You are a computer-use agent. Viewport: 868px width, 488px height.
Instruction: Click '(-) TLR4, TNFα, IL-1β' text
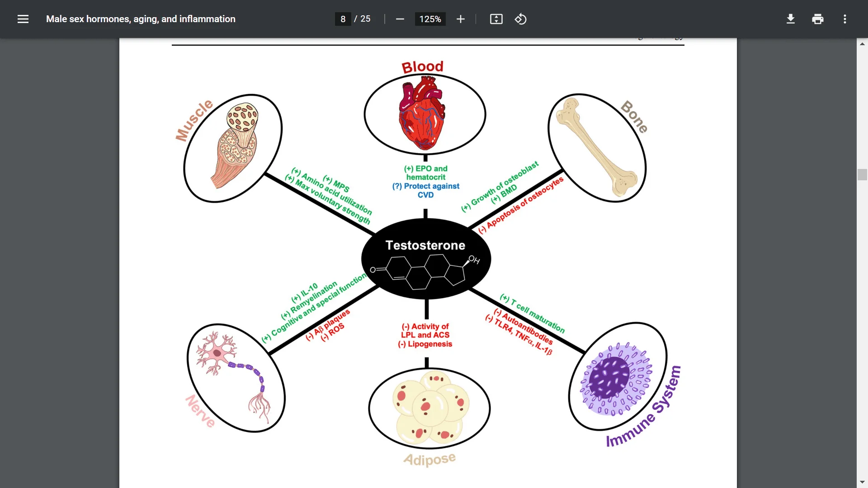point(519,334)
